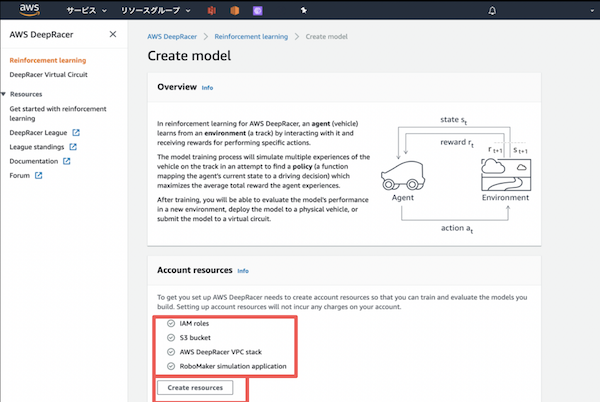Click the Environment track illustration
Screen dimensions: 600x402
[x=505, y=174]
